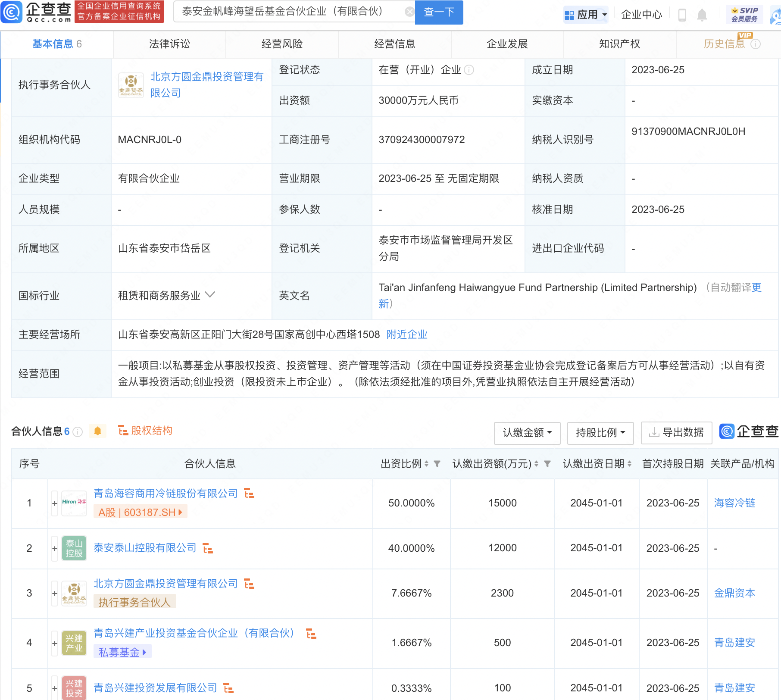
Task: Click Hiron 海容 logo thumbnail
Action: coord(74,503)
